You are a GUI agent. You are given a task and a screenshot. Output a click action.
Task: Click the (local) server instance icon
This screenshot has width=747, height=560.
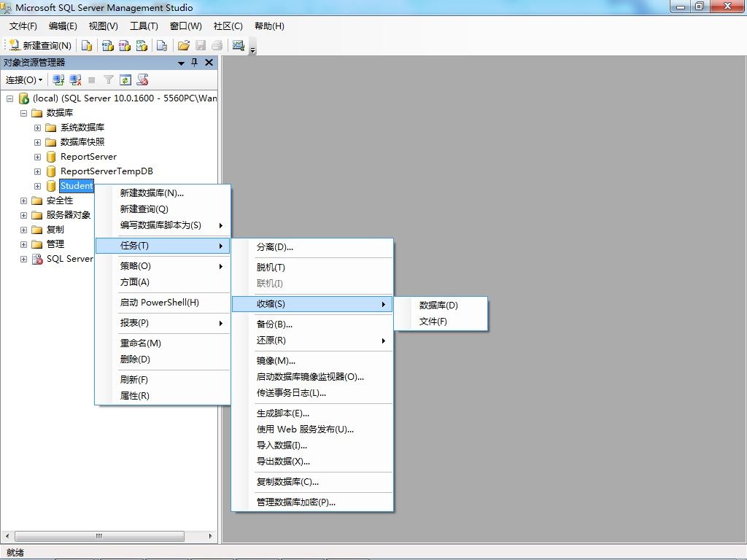point(24,98)
